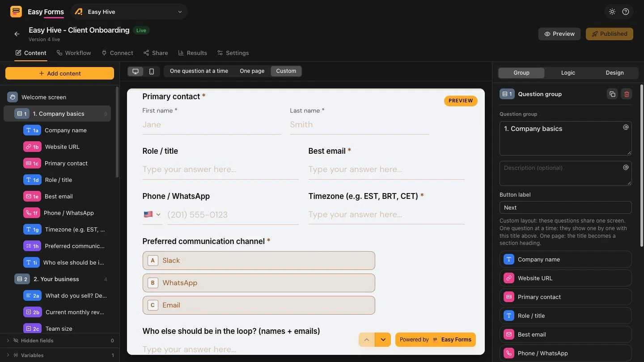This screenshot has height=362, width=644.
Task: Choose One question at a time layout
Action: pyautogui.click(x=199, y=71)
